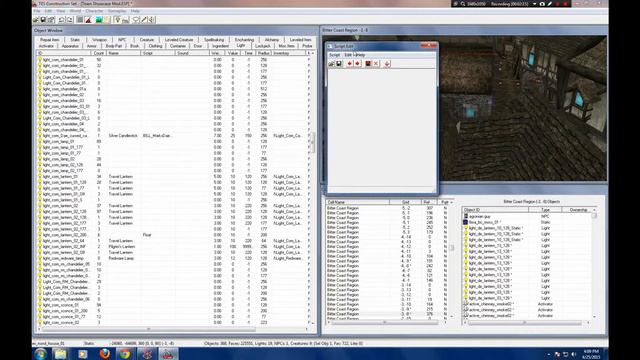
Task: Click the fog toolbar icon beside the bulb
Action: (126, 20)
